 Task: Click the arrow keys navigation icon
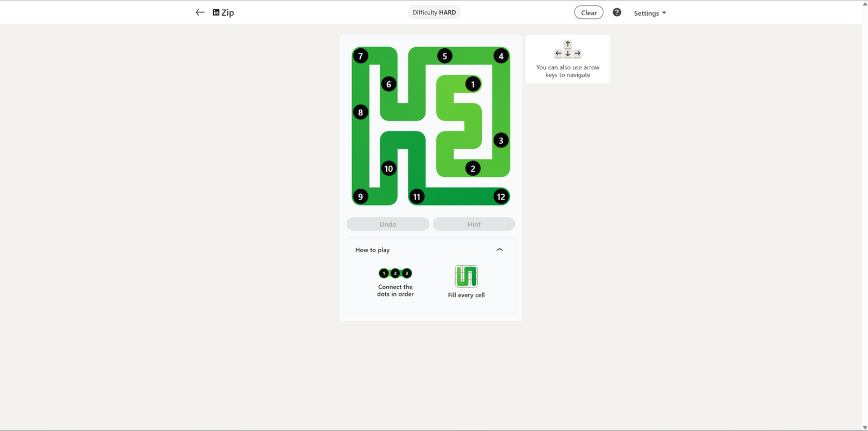click(567, 49)
